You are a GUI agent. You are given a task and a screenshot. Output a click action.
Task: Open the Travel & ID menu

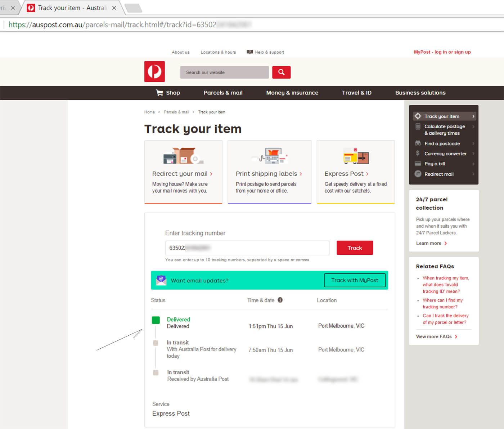[x=356, y=93]
